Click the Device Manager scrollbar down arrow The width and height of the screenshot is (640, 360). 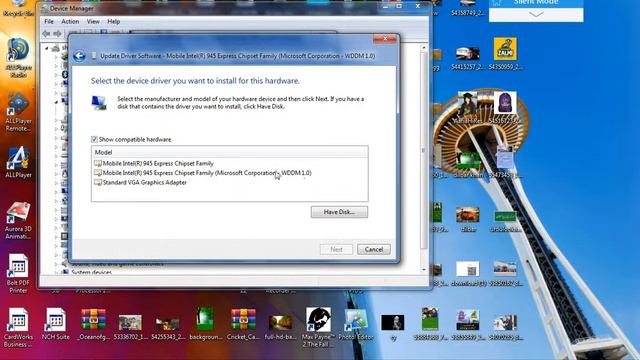(x=424, y=269)
